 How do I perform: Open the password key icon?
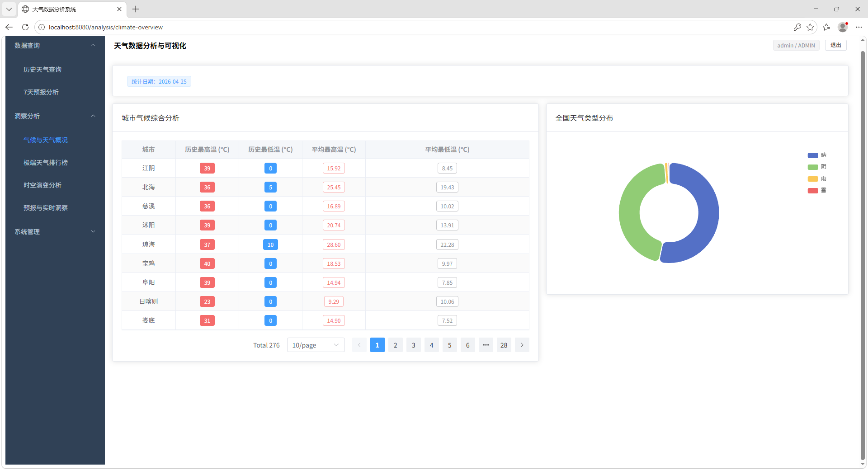(797, 27)
